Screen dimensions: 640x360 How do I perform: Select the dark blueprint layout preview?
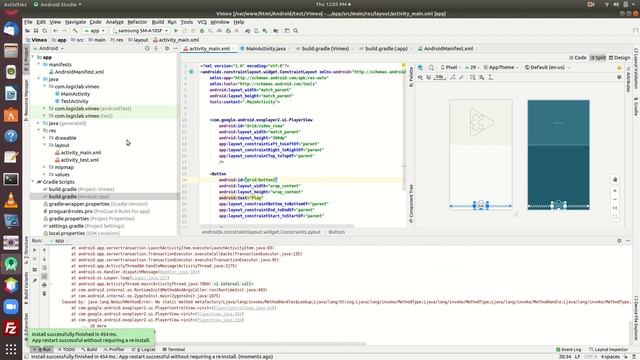558,155
